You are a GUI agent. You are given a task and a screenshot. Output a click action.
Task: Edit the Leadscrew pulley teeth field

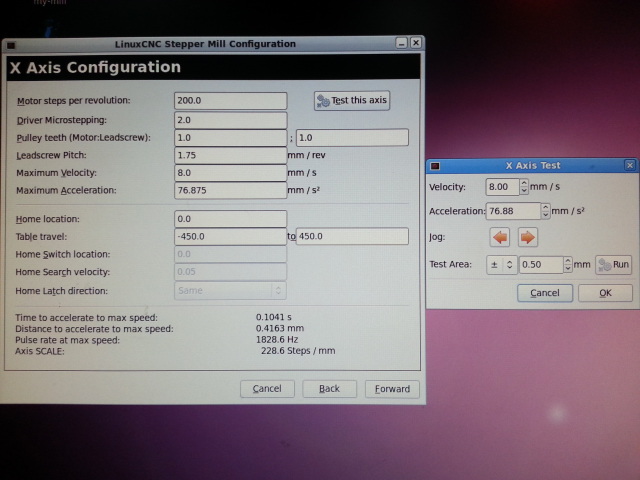pyautogui.click(x=352, y=138)
